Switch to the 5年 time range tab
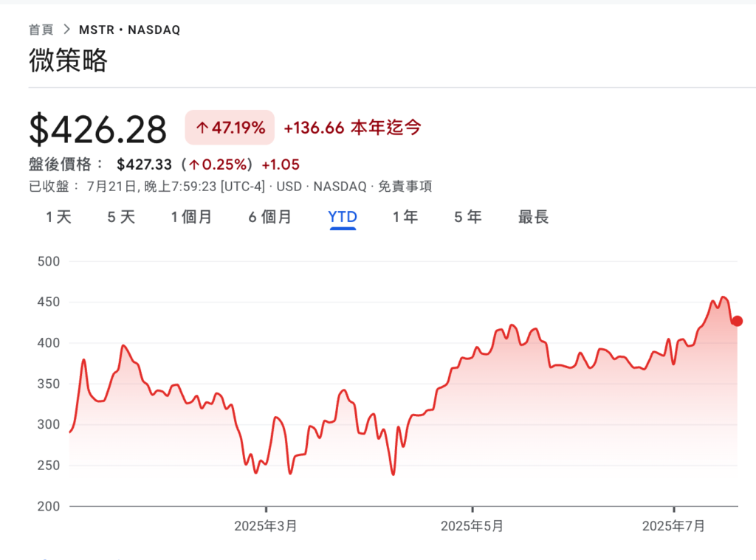The height and width of the screenshot is (560, 756). pos(467,217)
